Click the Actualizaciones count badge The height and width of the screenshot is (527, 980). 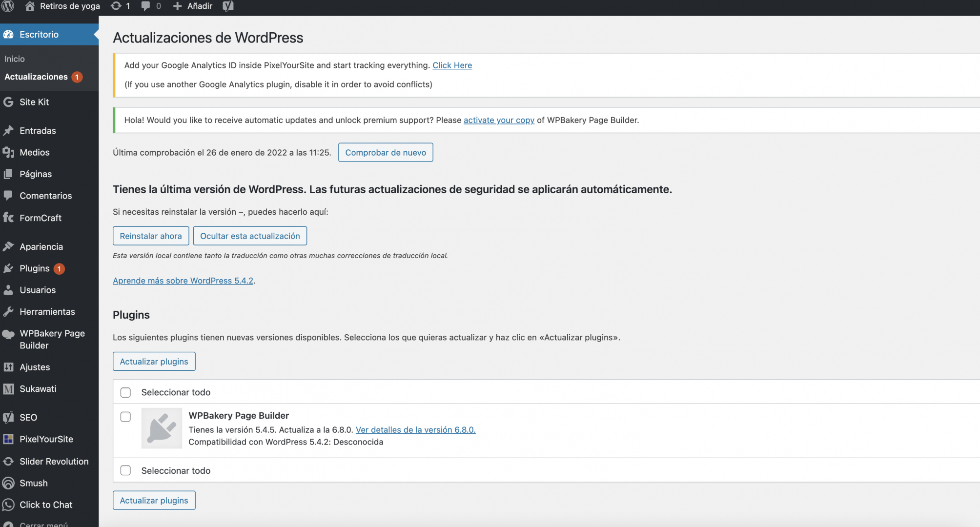click(77, 77)
